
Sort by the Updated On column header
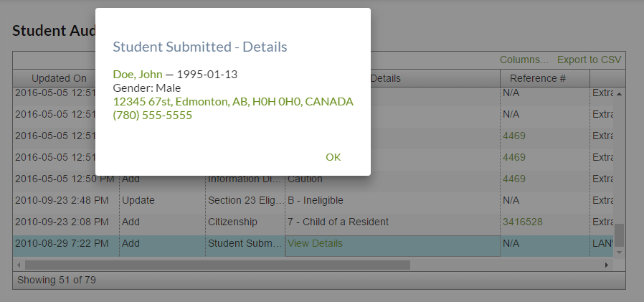(x=59, y=78)
